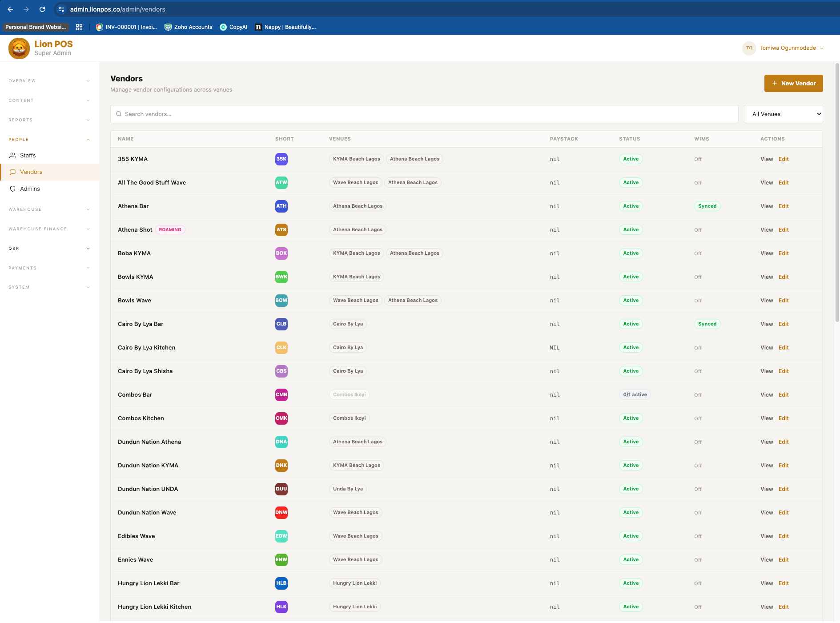Click the Synced WIMS badge for Cairo By Lya Bar

click(707, 324)
